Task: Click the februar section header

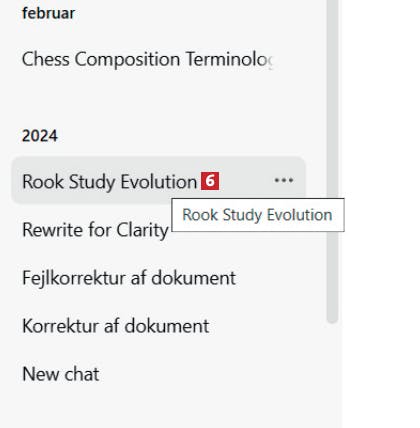Action: coord(48,13)
